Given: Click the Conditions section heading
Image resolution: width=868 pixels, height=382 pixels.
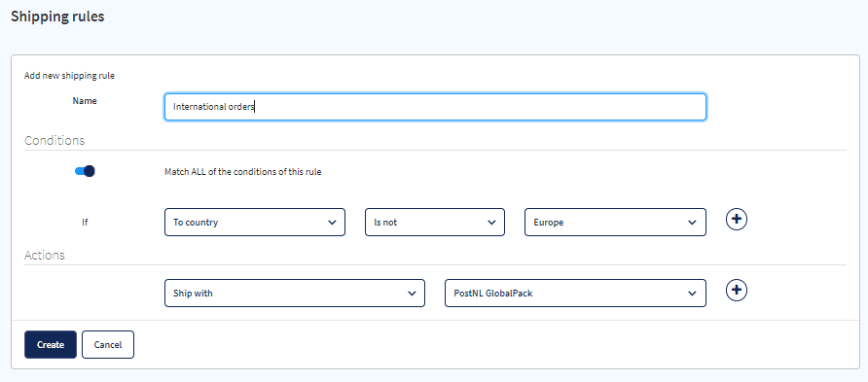Looking at the screenshot, I should point(54,140).
